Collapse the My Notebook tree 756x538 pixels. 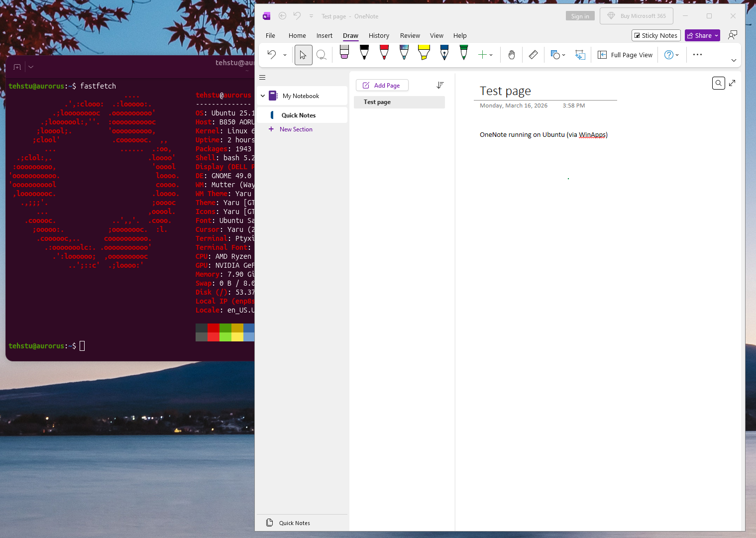click(x=263, y=96)
